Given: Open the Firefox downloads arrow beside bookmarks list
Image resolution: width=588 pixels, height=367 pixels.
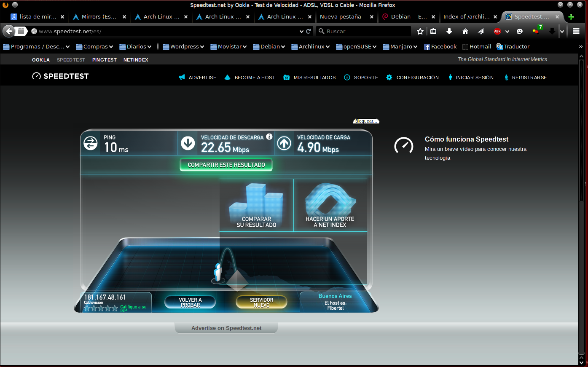Looking at the screenshot, I should click(x=449, y=31).
